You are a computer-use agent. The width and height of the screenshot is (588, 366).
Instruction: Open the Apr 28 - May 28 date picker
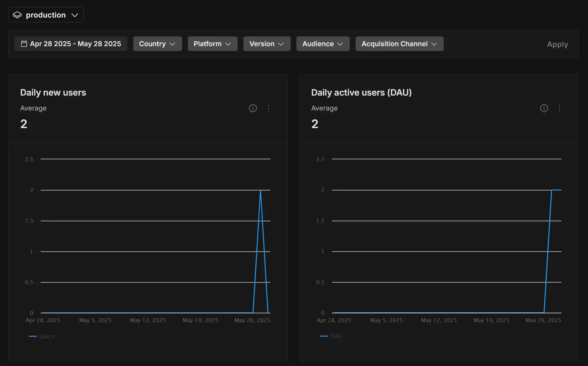(x=71, y=44)
